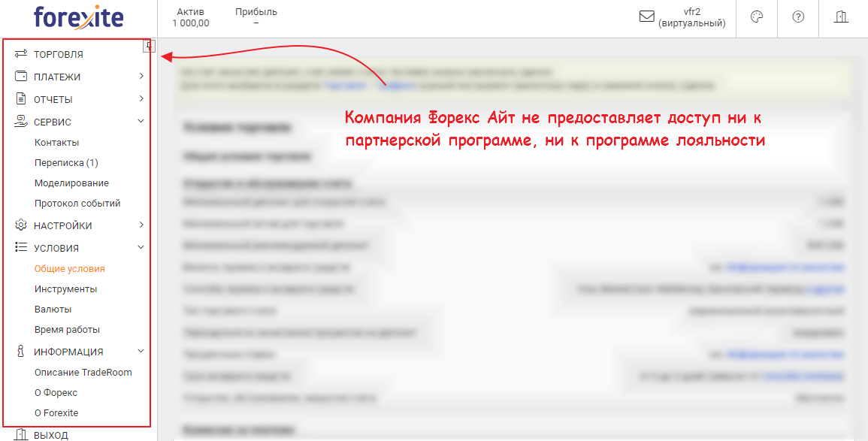Collapse the Условия chevron

(141, 247)
